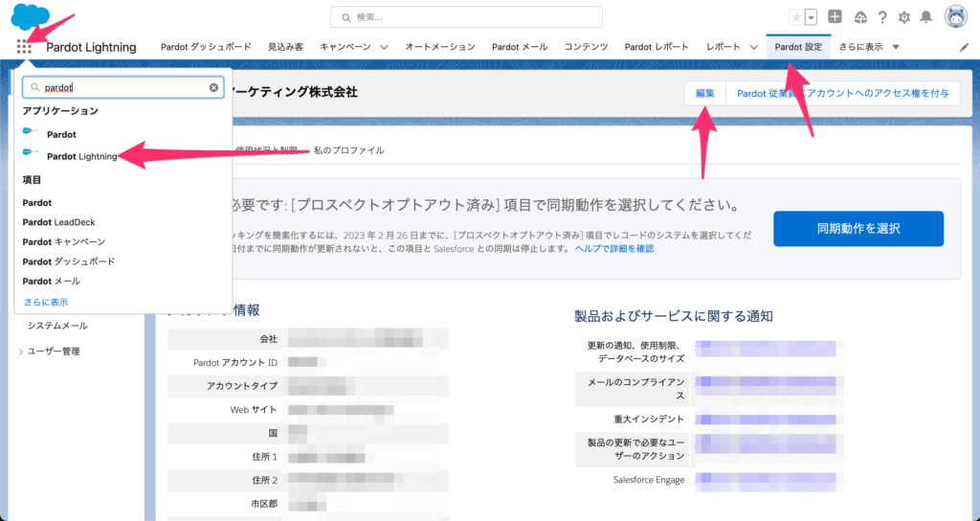Select Pardot メール item
Screen dimensions: 980x521
pyautogui.click(x=52, y=281)
